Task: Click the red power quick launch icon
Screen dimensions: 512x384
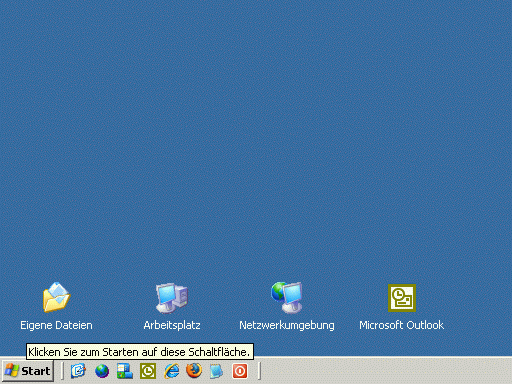Action: pos(240,371)
